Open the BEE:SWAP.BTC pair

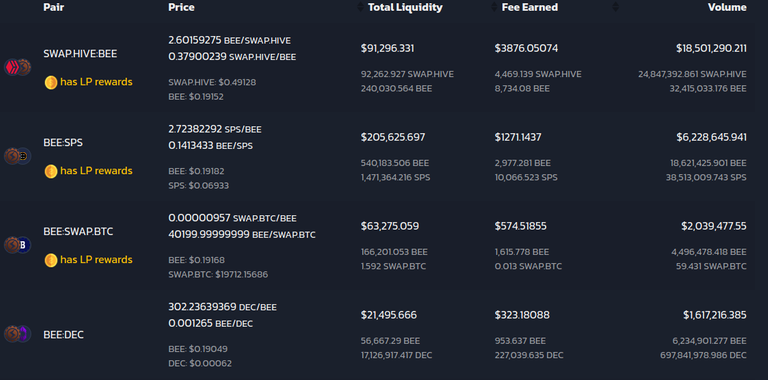(78, 232)
